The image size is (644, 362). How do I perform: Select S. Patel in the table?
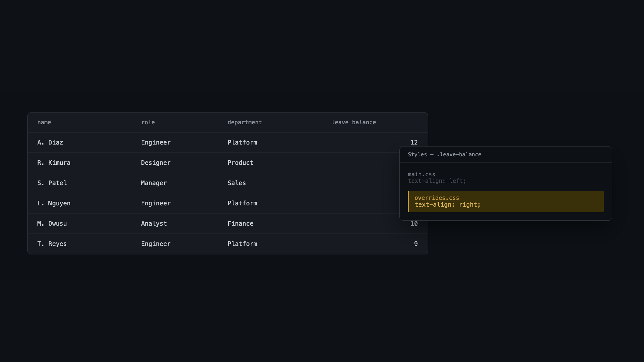[52, 183]
